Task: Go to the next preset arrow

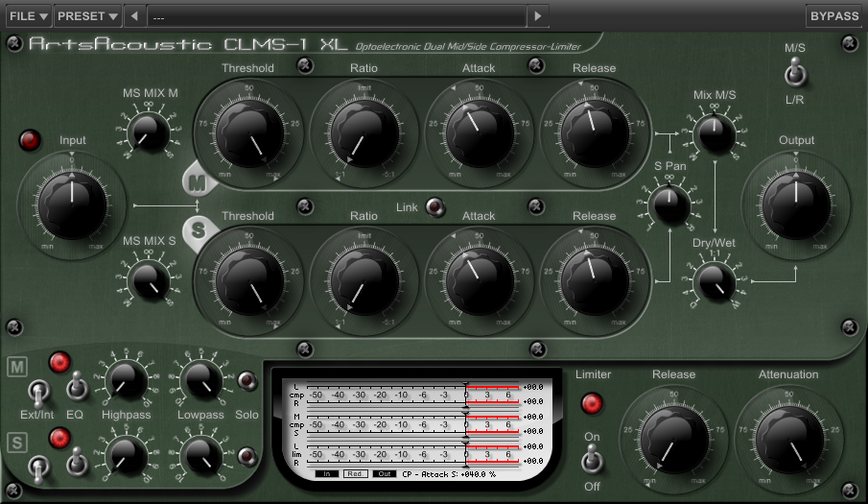Action: 538,16
